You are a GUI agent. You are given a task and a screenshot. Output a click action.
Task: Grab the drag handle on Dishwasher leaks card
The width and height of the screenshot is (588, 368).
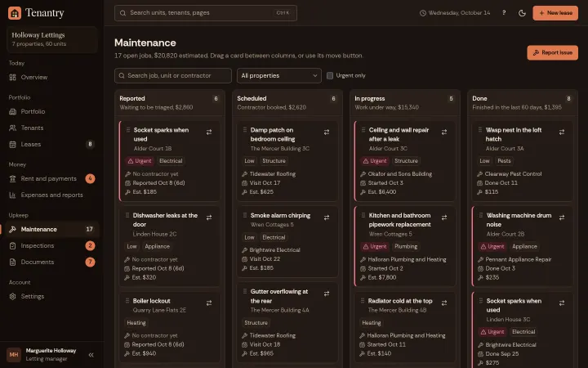[127, 215]
